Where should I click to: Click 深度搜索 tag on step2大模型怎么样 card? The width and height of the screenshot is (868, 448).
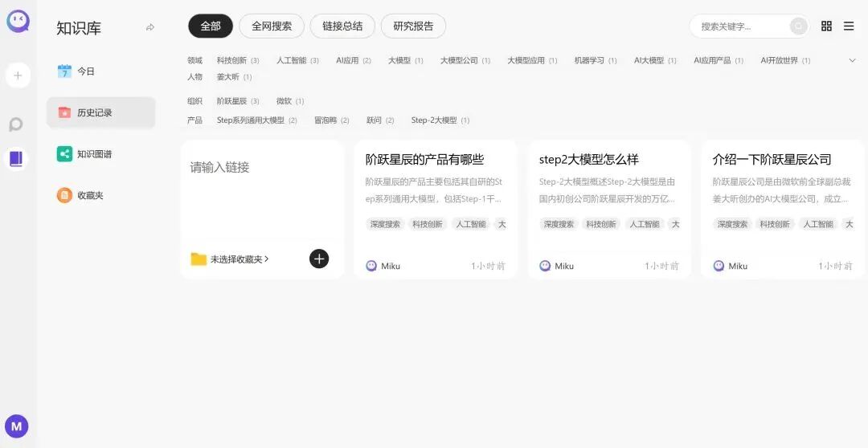point(559,224)
